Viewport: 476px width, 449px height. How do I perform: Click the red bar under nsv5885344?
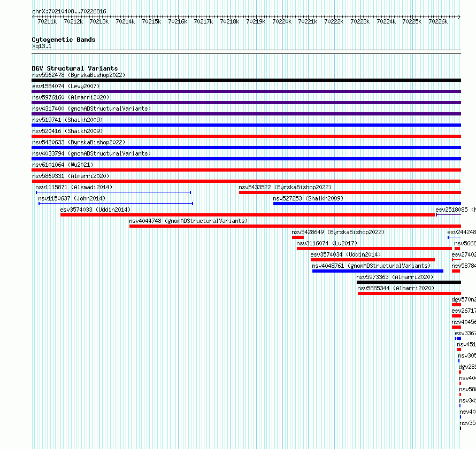coord(410,293)
